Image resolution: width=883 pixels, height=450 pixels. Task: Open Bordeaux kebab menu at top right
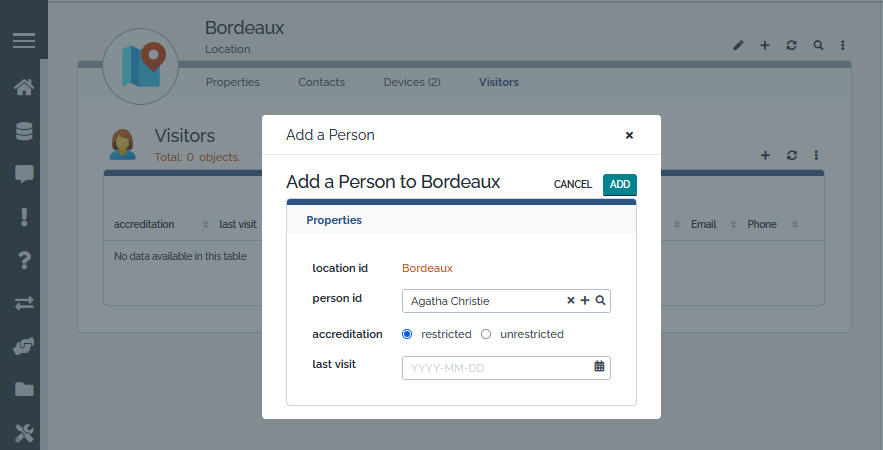click(x=843, y=46)
